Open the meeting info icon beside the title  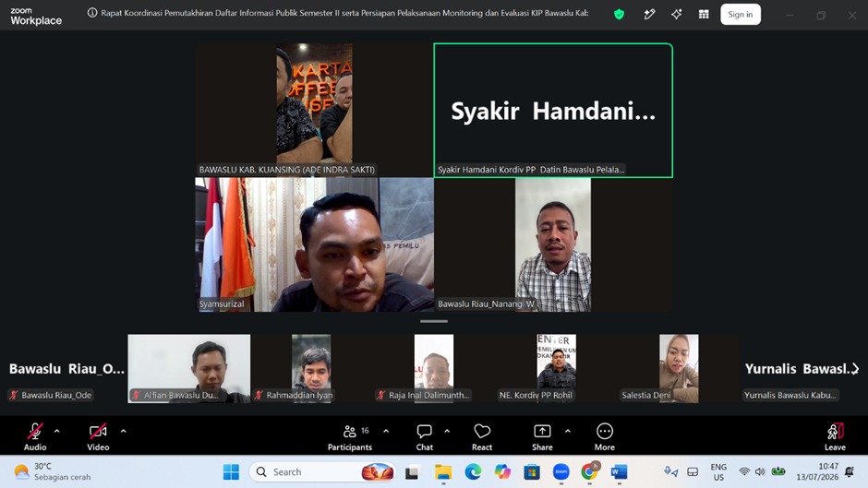(x=92, y=13)
